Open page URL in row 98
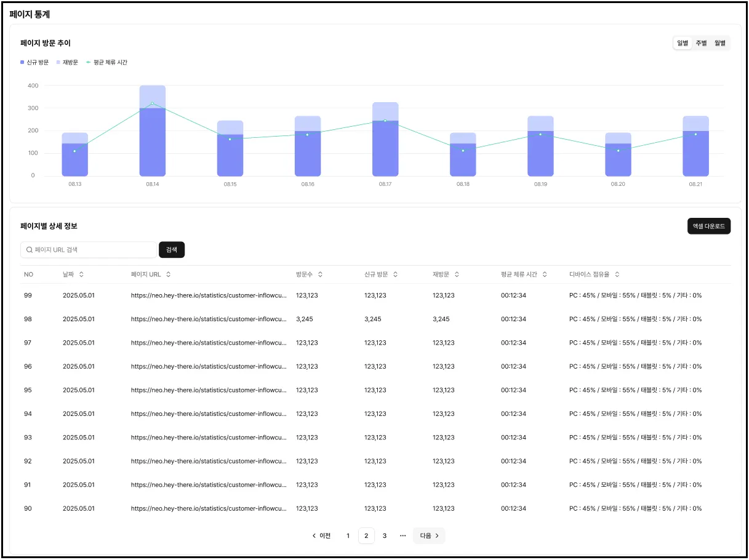 click(209, 319)
